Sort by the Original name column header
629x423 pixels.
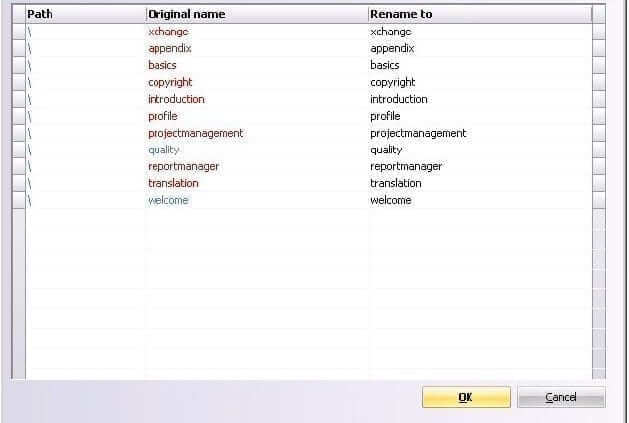(257, 14)
